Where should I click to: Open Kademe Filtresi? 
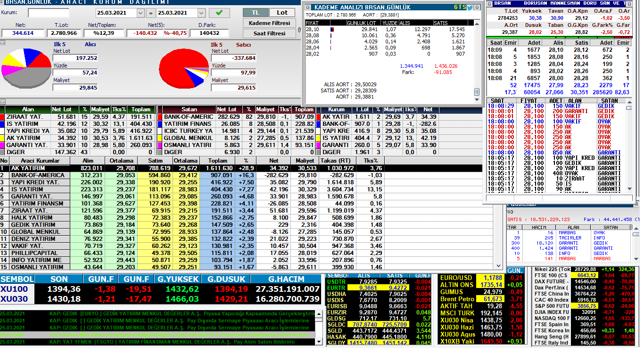(x=269, y=23)
